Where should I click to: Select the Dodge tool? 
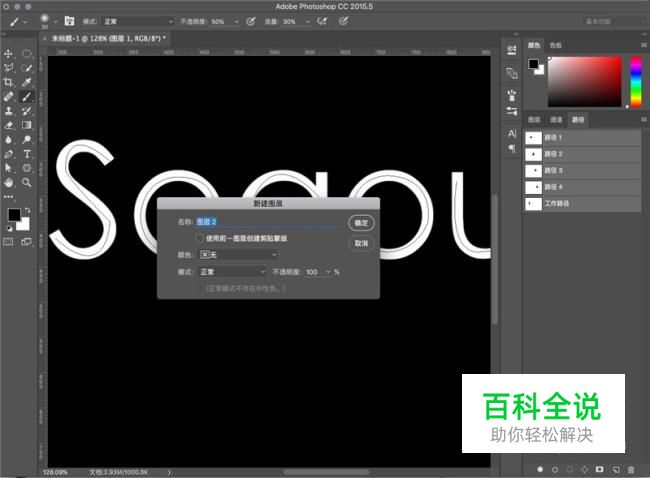pos(27,140)
